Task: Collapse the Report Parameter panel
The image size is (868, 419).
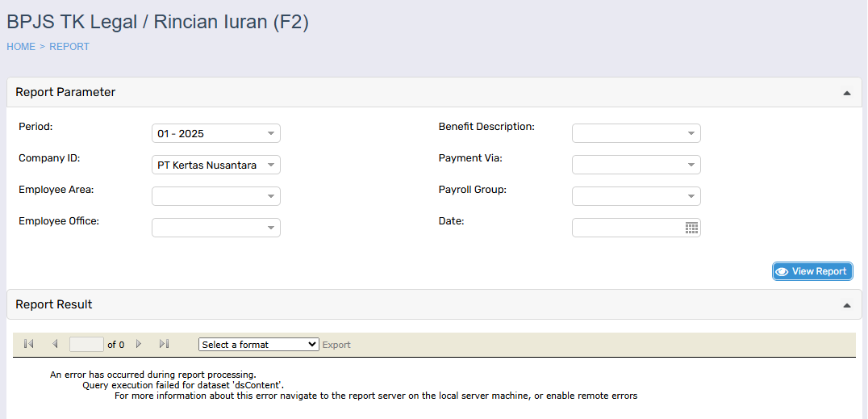Action: click(846, 93)
